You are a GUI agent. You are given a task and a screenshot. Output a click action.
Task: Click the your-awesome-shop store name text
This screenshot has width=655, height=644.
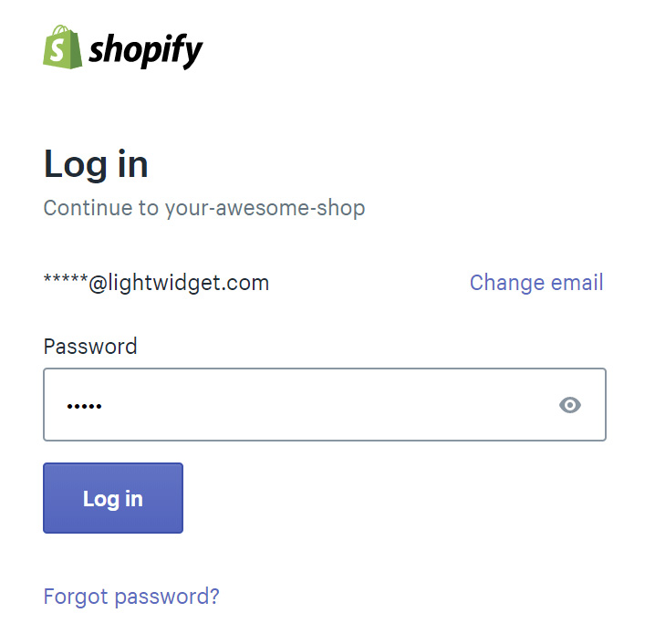click(x=265, y=208)
